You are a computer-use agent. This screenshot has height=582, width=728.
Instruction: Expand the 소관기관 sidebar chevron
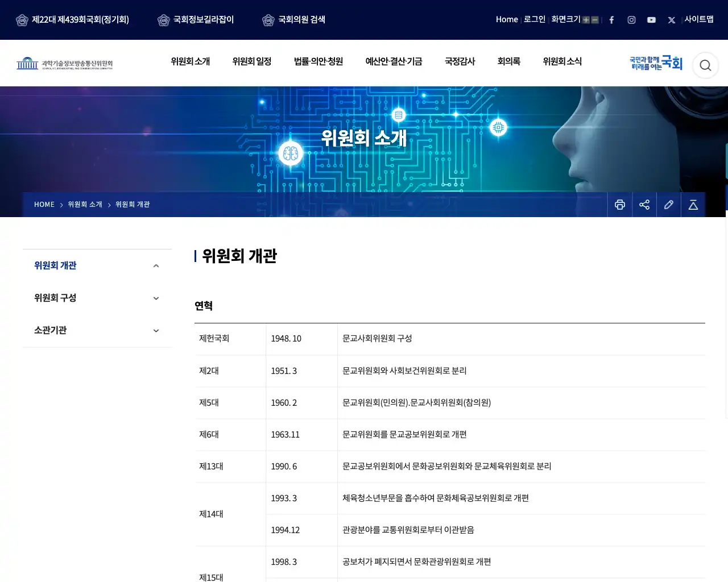point(156,331)
